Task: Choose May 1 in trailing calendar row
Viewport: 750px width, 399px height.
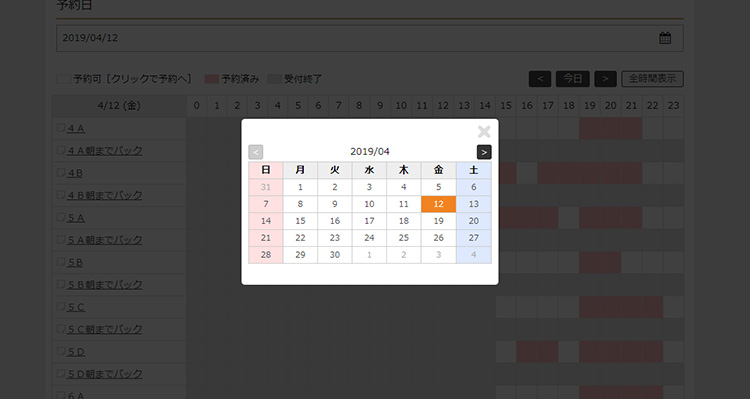Action: tap(369, 255)
